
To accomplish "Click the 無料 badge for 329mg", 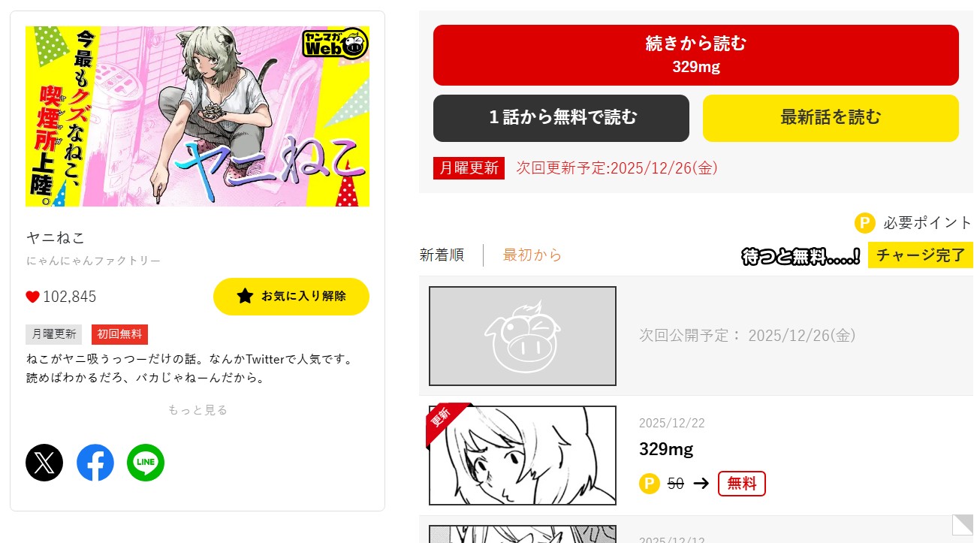I will coord(742,484).
